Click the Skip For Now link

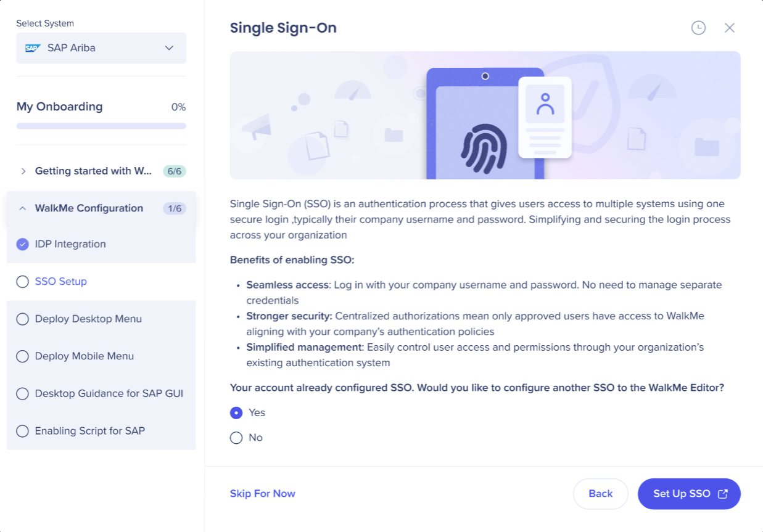[x=263, y=494]
